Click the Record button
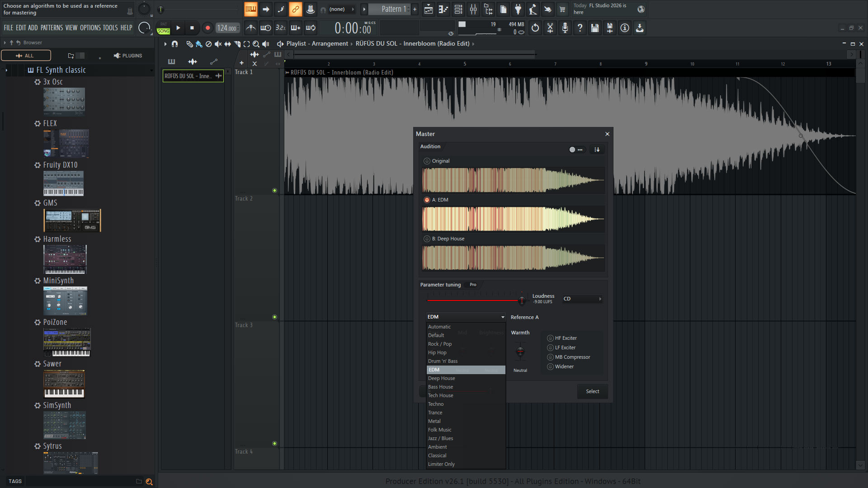Image resolution: width=868 pixels, height=488 pixels. [x=208, y=28]
